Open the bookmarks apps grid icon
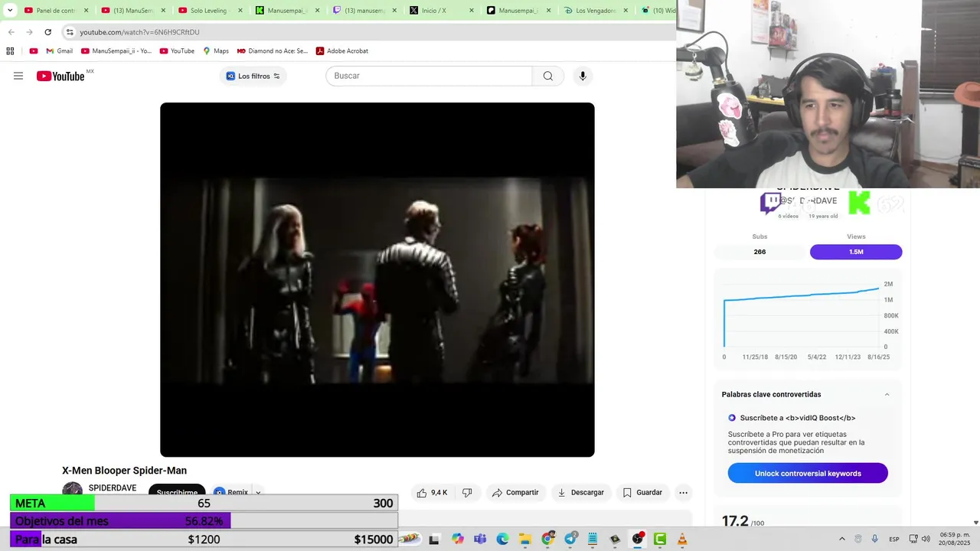Screen dimensions: 980x551 click(x=10, y=51)
